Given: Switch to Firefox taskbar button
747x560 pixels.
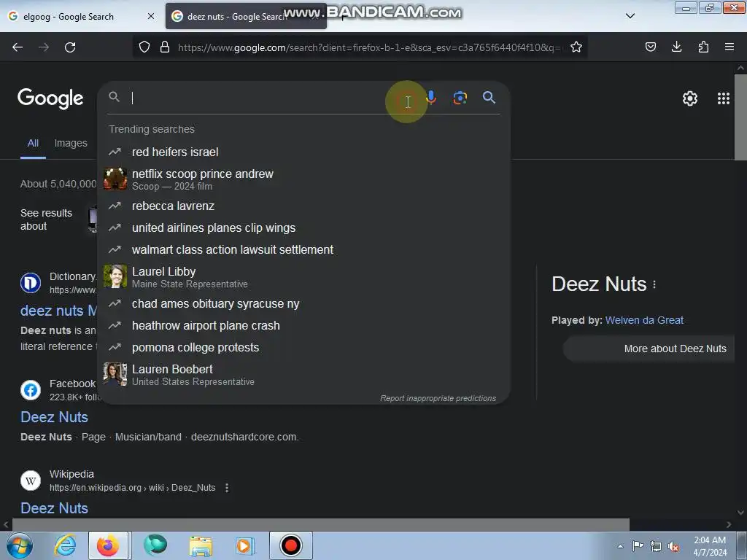Looking at the screenshot, I should click(x=108, y=545).
